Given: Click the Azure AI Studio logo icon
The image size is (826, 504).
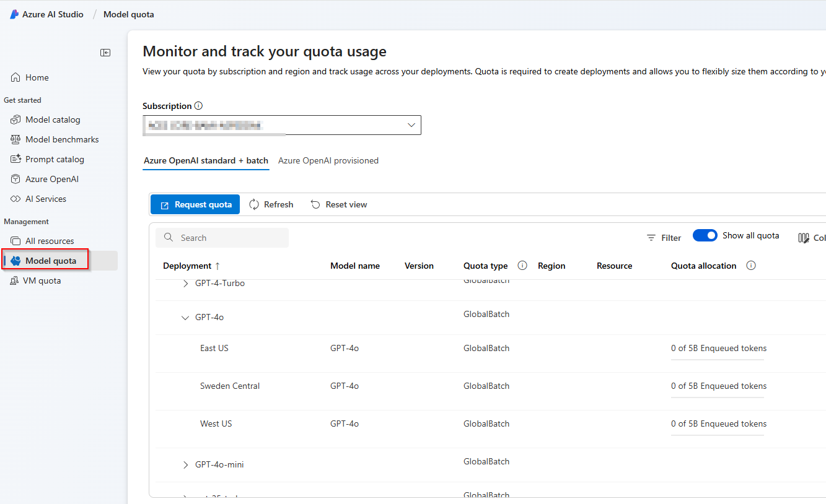Looking at the screenshot, I should 14,14.
